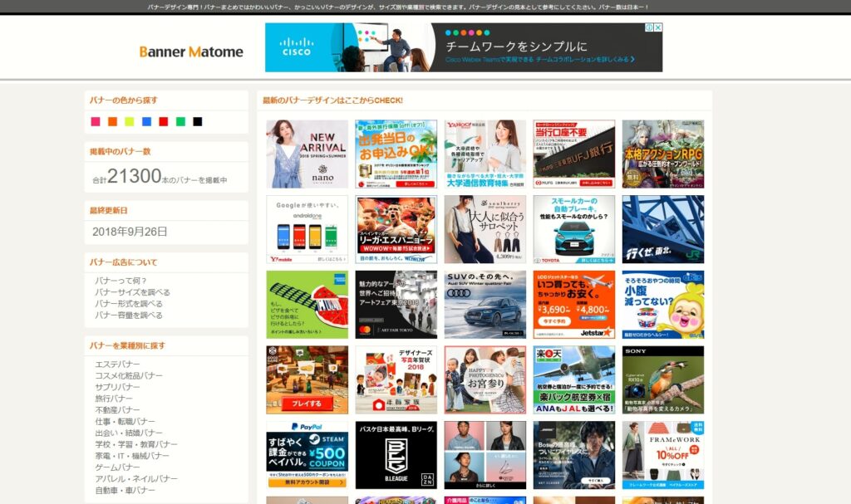The height and width of the screenshot is (504, 851).
Task: Open the バナーって何？ link
Action: 121,281
